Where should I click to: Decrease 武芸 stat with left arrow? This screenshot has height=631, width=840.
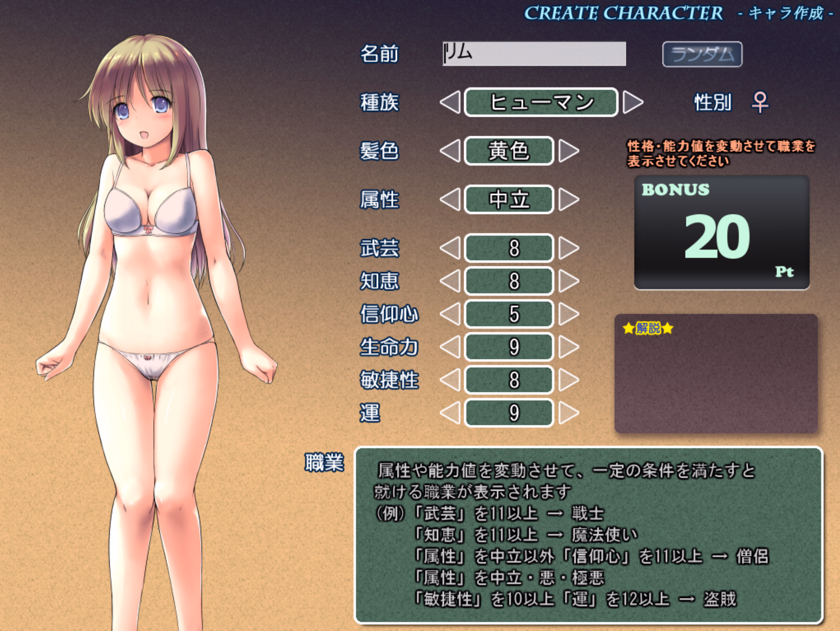(x=450, y=248)
